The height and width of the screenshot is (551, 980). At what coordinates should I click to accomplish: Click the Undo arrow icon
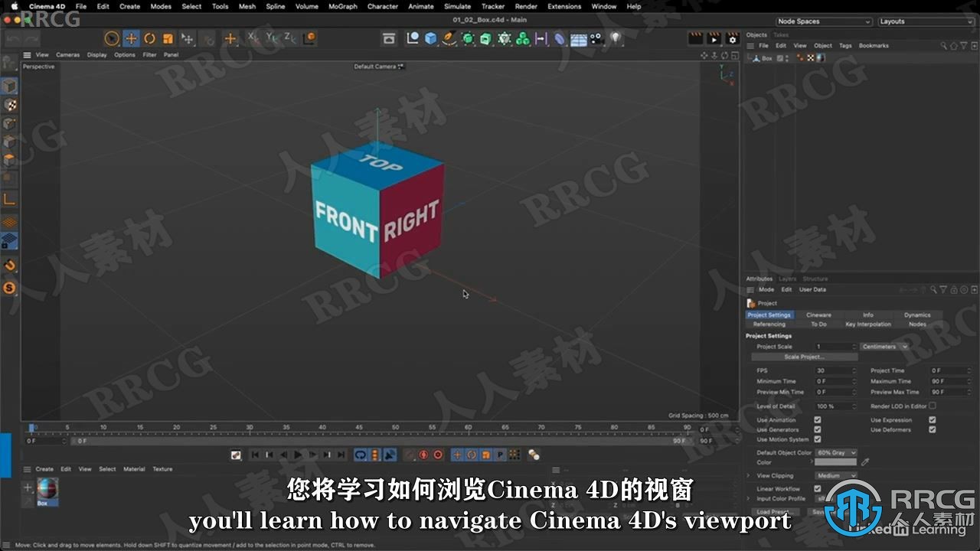tap(13, 38)
